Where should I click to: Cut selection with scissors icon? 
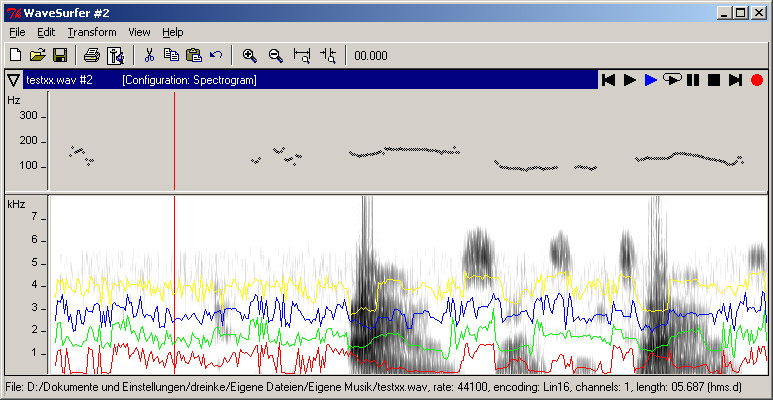coord(149,55)
